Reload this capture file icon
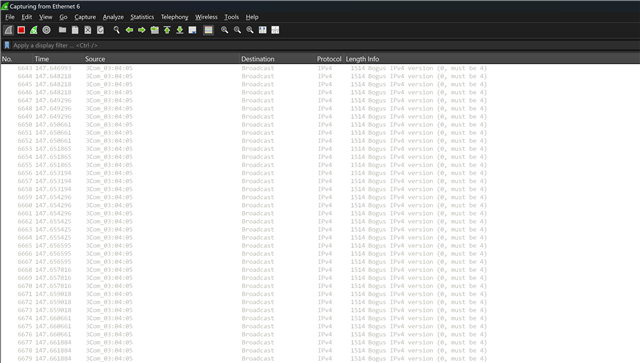 [x=100, y=30]
